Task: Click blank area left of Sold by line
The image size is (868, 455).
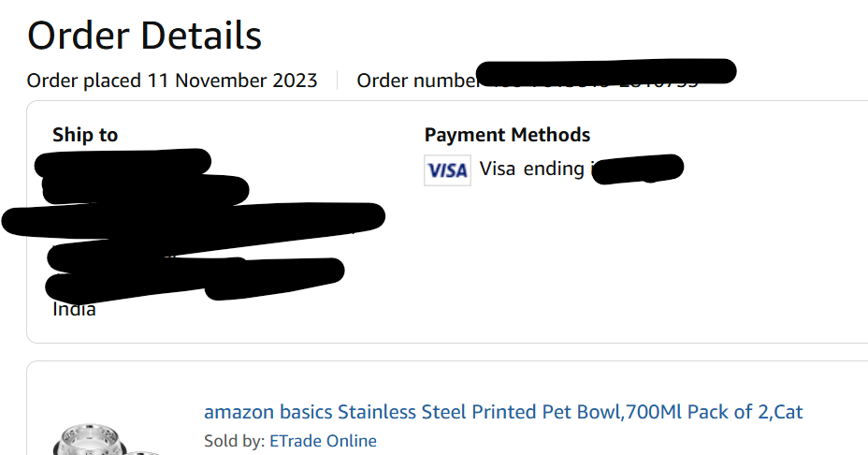Action: coord(182,441)
